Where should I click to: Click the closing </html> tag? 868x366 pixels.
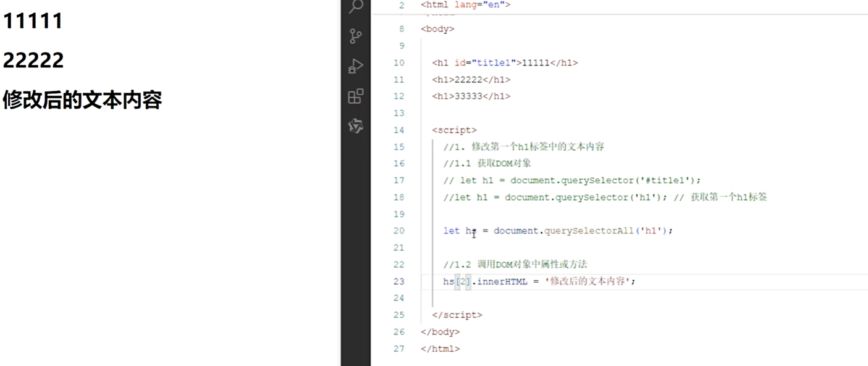pos(440,349)
